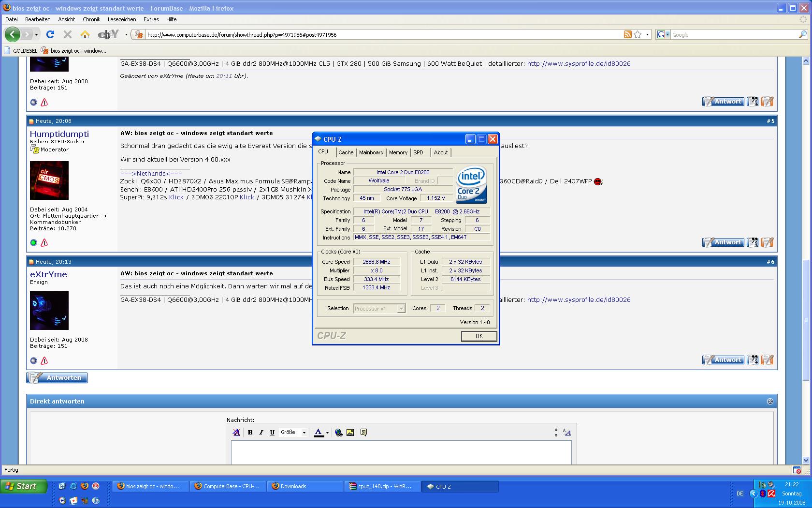This screenshot has width=812, height=508.
Task: Open the sysprofile.de link in post #6
Action: [579, 299]
